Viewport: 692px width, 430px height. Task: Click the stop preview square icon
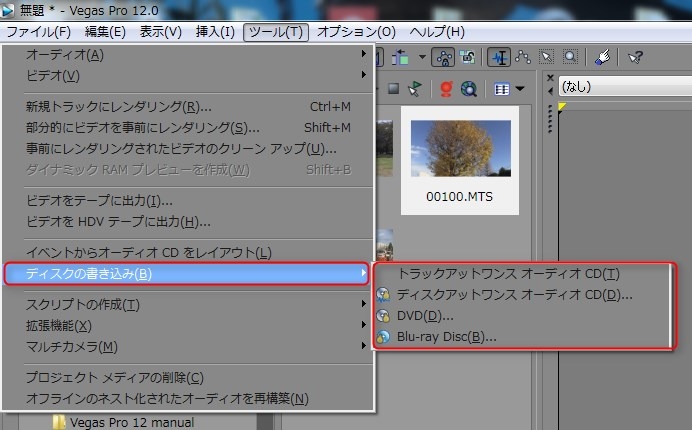click(x=394, y=89)
